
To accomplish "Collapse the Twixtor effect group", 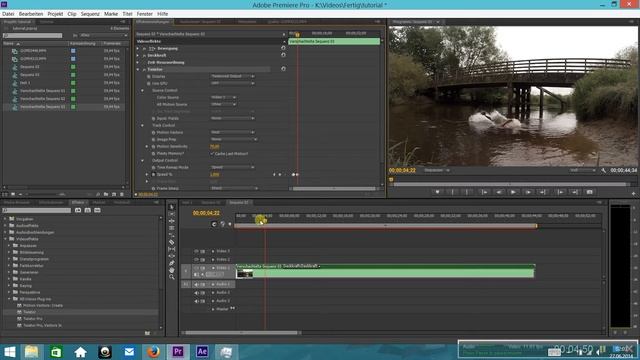I will 138,69.
